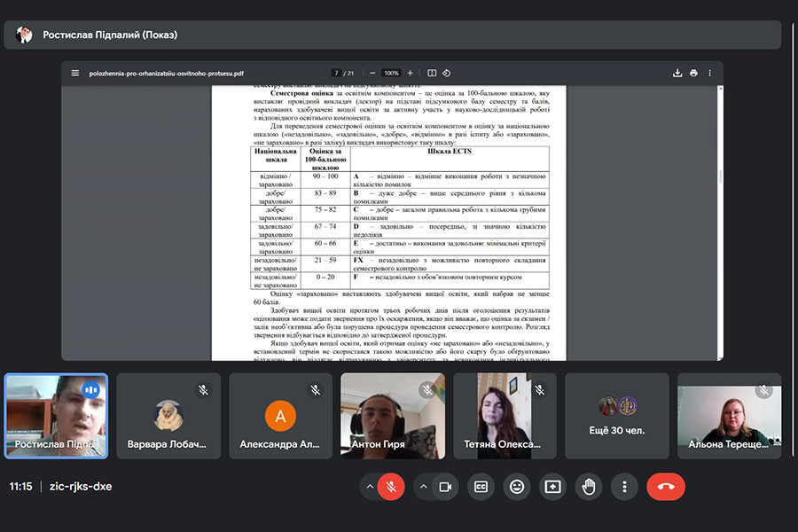Click muted mic icon on Альона's tile
This screenshot has height=532, width=798.
(764, 390)
